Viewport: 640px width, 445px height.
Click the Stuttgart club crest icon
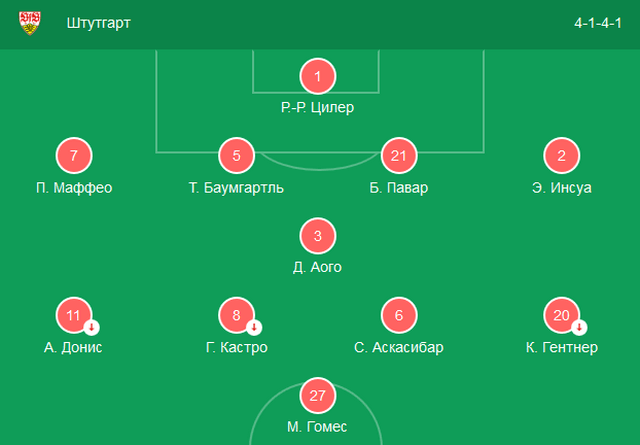30,22
